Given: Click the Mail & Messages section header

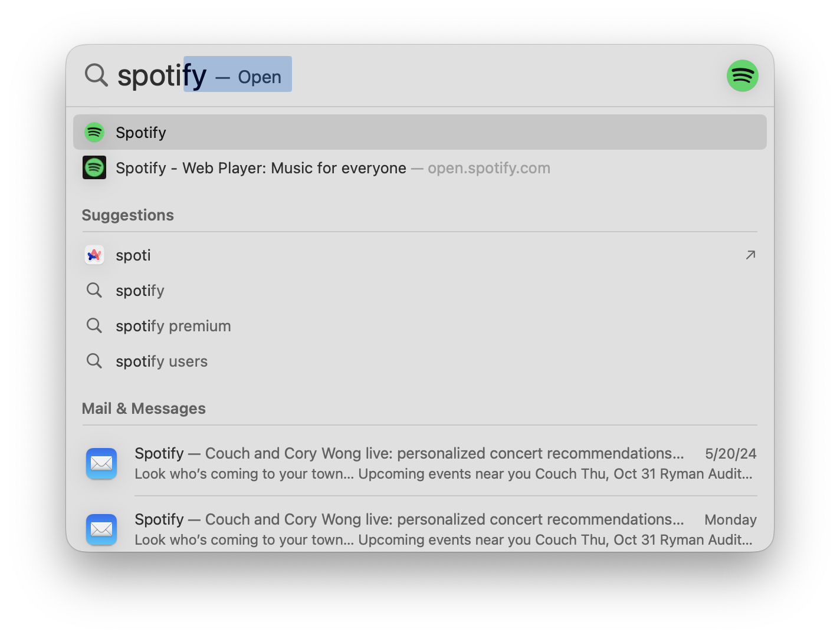Looking at the screenshot, I should pos(144,409).
